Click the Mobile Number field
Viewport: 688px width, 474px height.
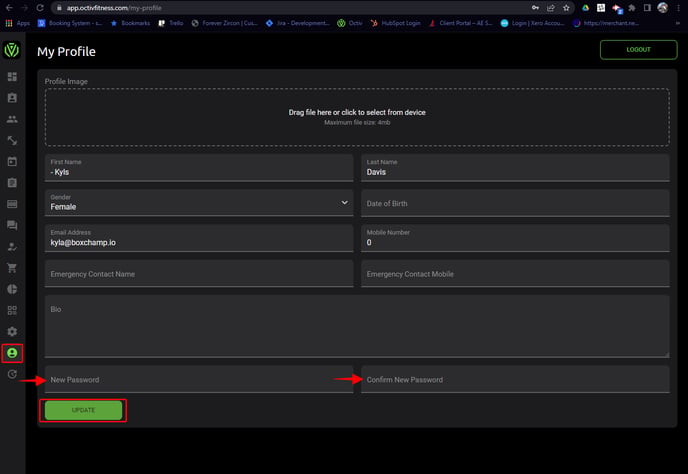pyautogui.click(x=515, y=238)
